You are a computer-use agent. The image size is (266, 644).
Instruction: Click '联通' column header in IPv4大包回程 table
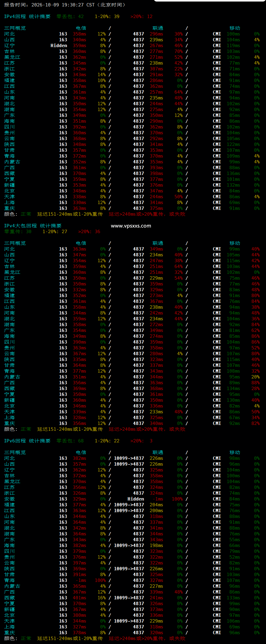pyautogui.click(x=158, y=243)
